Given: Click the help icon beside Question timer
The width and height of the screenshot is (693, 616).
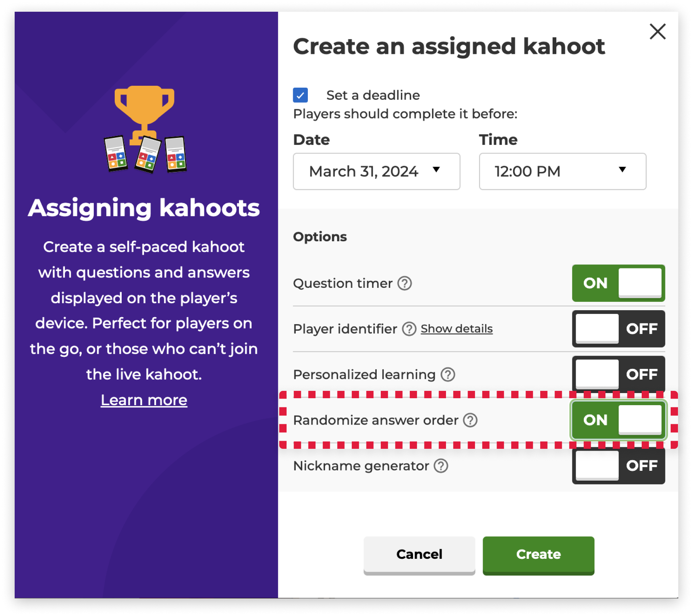Looking at the screenshot, I should click(405, 283).
